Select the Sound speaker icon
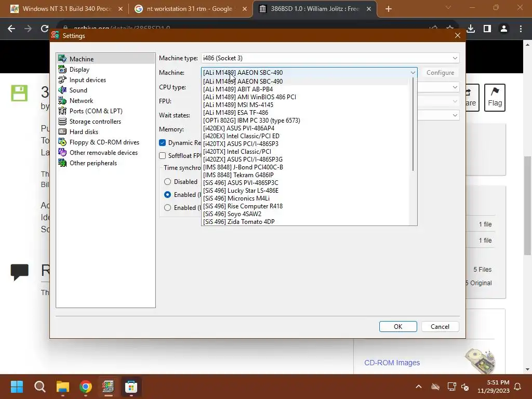The height and width of the screenshot is (399, 532). point(62,90)
